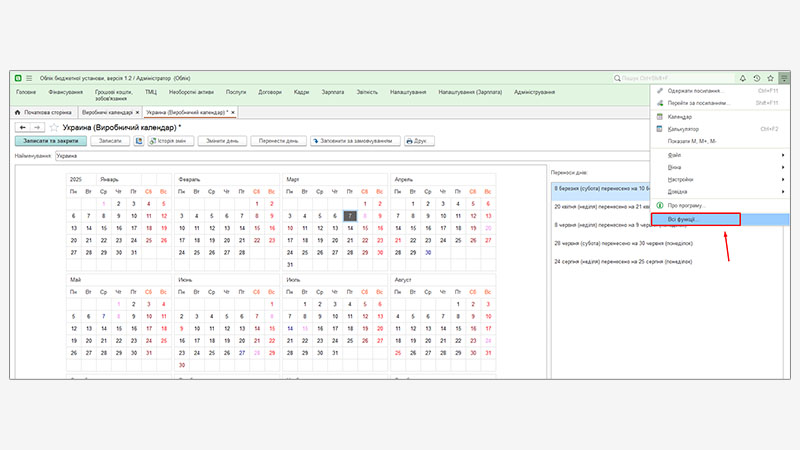The height and width of the screenshot is (450, 800).
Task: Open Калькулятор from the menu
Action: 683,129
